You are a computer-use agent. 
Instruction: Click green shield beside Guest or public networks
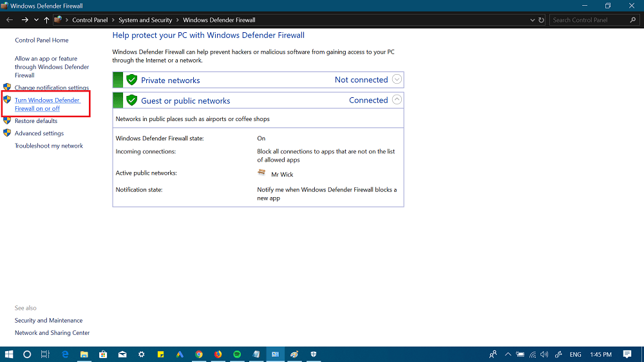(x=131, y=100)
